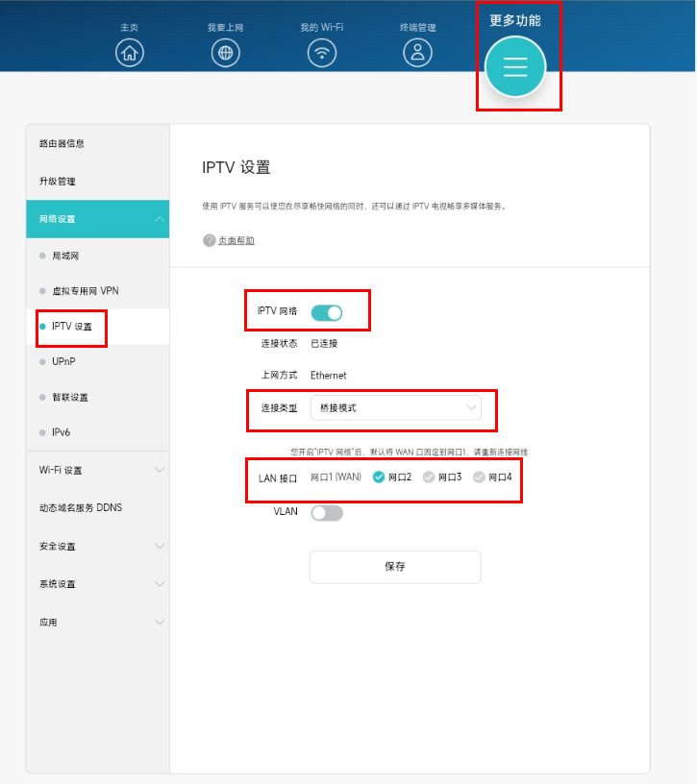Check the 网口3 LAN port

pyautogui.click(x=429, y=478)
